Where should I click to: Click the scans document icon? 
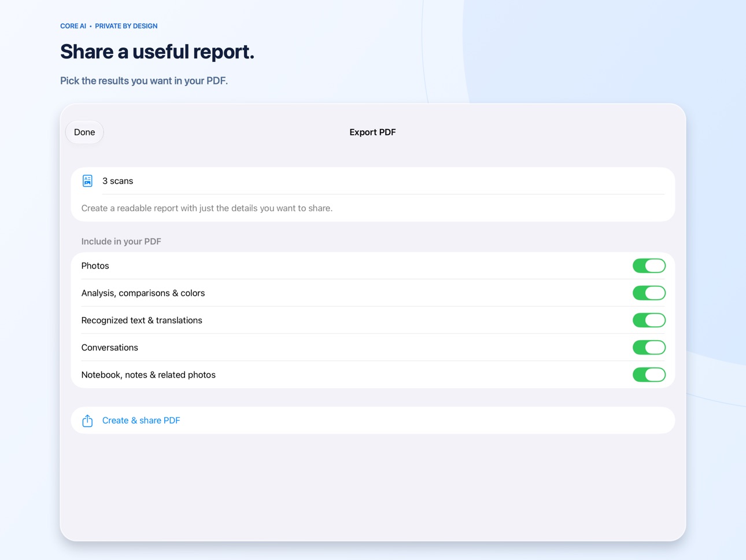point(87,181)
